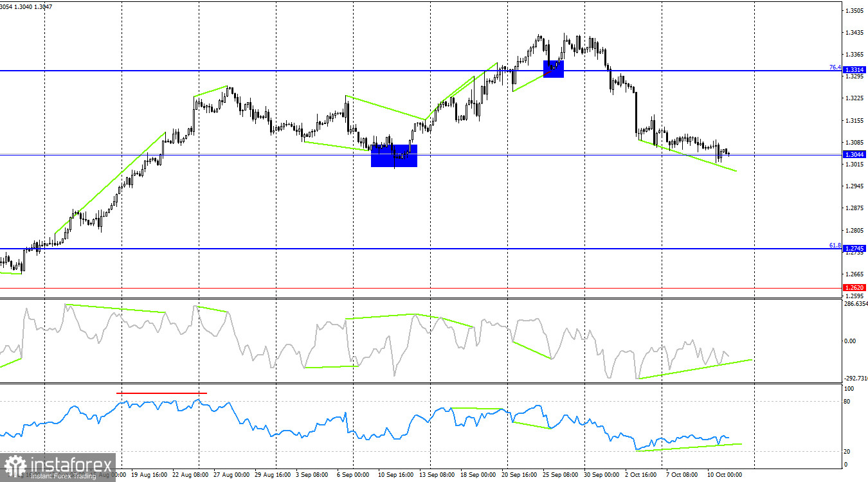Viewport: 868px width, 482px height.
Task: Click the 13 Sep 08:00 time label
Action: [x=436, y=475]
